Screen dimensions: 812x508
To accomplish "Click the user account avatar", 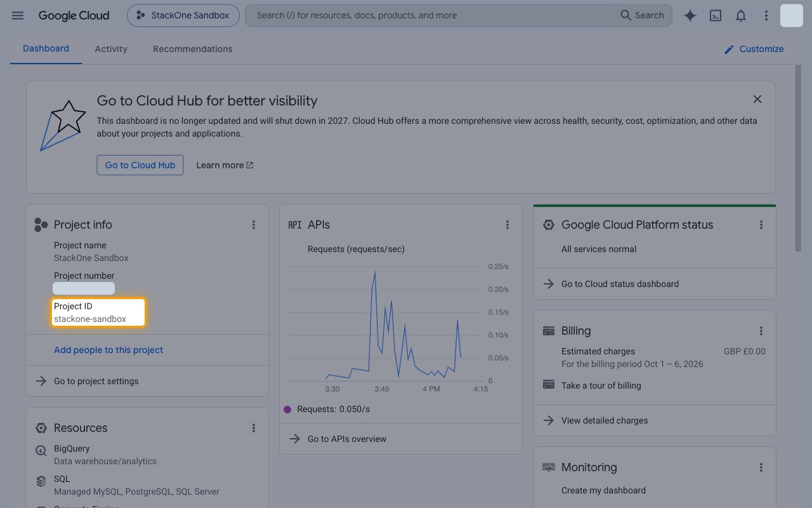I will point(792,15).
